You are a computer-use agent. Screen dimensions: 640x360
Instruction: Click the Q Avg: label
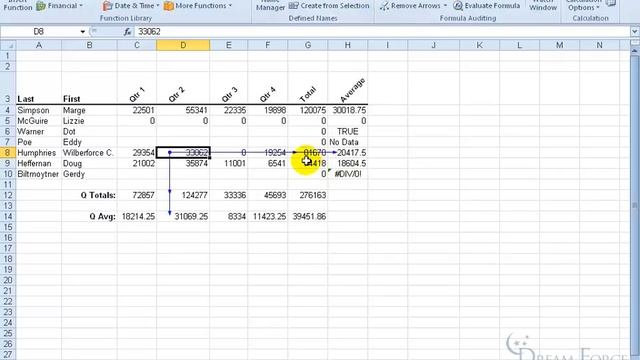coord(89,216)
